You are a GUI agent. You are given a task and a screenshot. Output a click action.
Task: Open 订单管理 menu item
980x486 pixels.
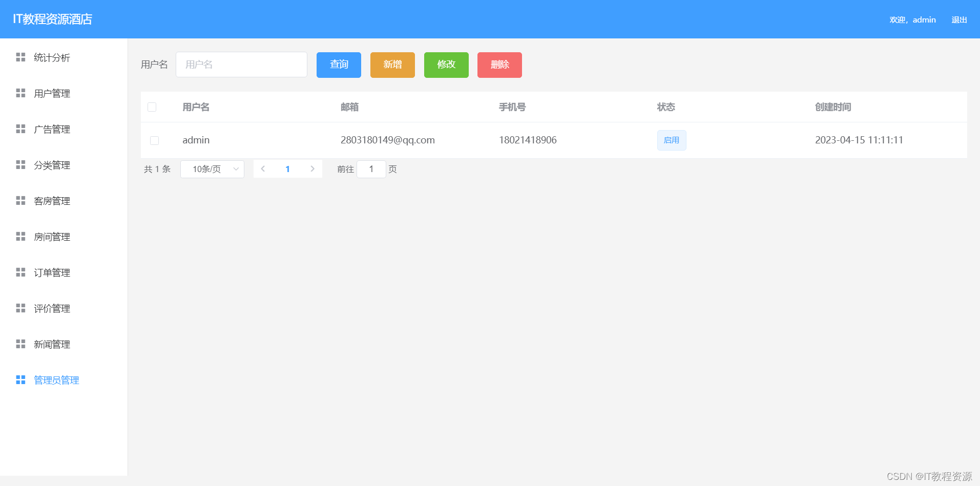pyautogui.click(x=64, y=272)
